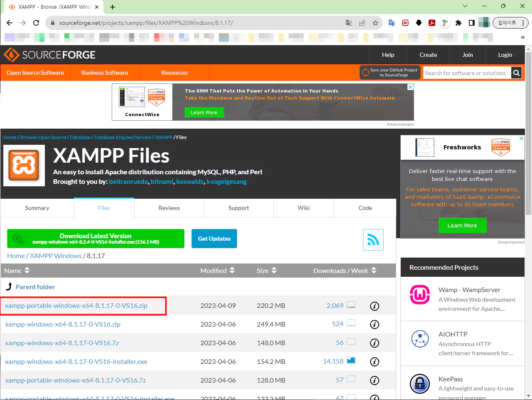Click the AIOHTTP project icon
The width and height of the screenshot is (532, 400).
[420, 339]
